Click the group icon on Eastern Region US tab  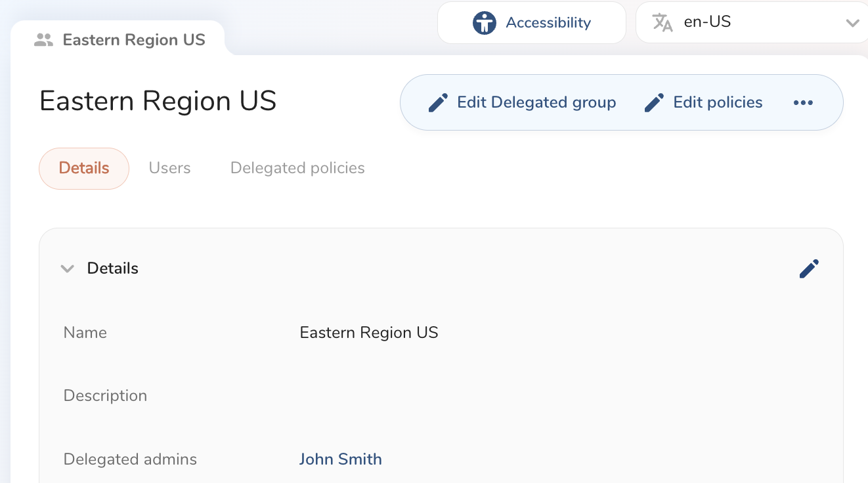tap(43, 40)
